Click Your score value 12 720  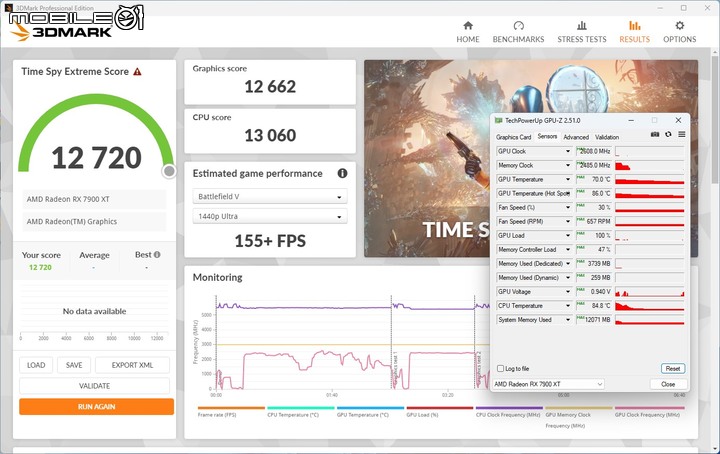[40, 267]
